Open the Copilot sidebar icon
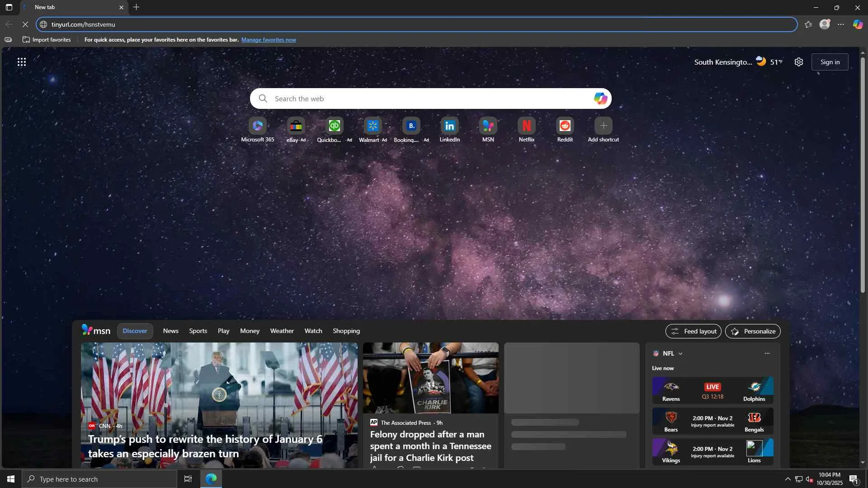Screen dimensions: 868x488 [x=858, y=24]
